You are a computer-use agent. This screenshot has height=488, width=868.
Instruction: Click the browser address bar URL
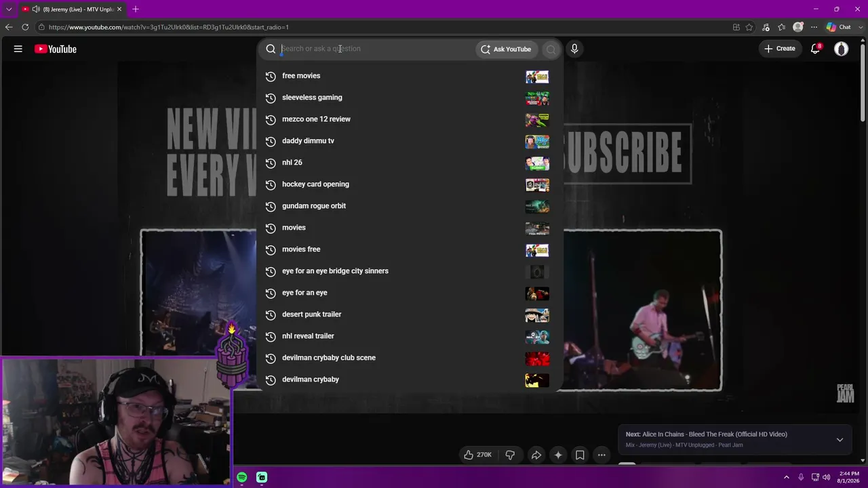coord(169,27)
